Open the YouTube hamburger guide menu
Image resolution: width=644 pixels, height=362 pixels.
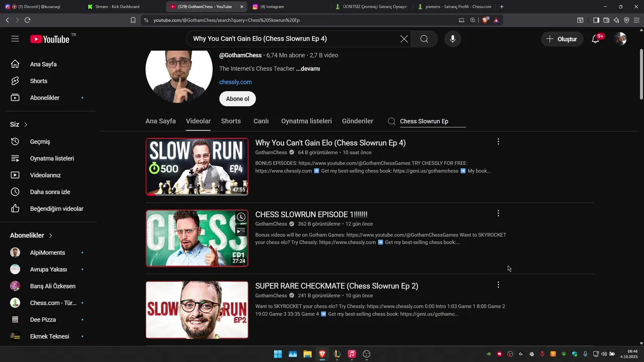tap(15, 39)
